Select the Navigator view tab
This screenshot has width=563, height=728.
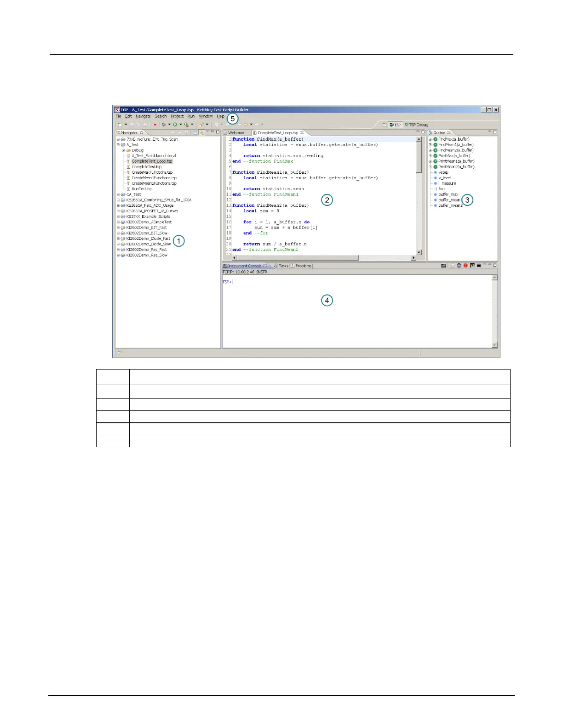[129, 132]
